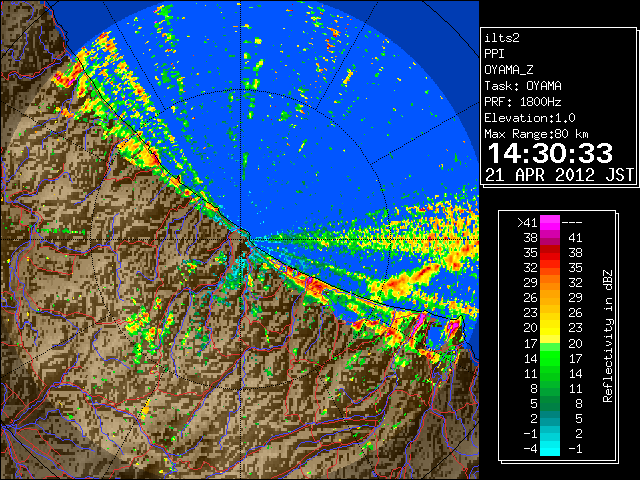Click the 'ilts2' label in info box
Screen dimensions: 640x480
pos(502,38)
